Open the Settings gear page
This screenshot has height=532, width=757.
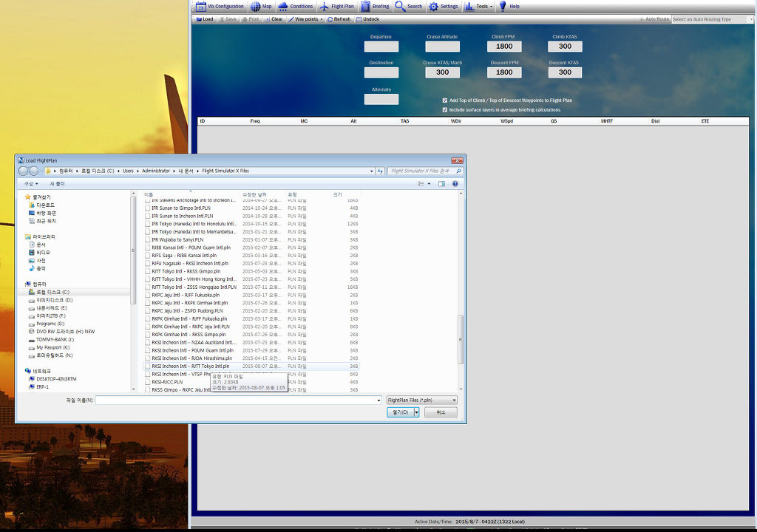click(x=443, y=6)
